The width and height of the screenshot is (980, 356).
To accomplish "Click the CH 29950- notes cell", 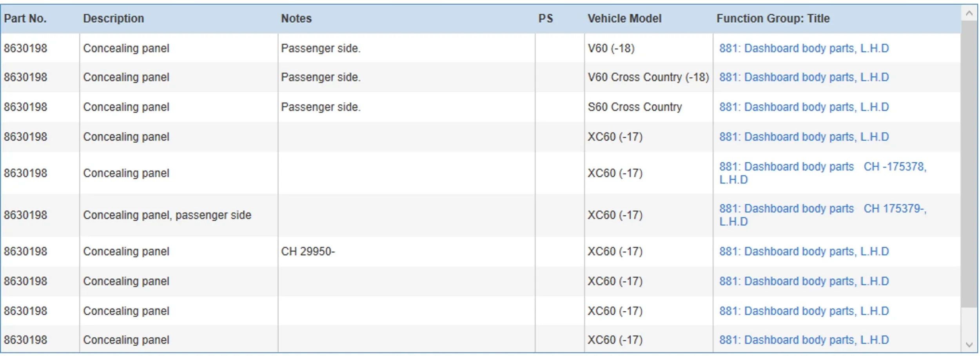I will (308, 251).
